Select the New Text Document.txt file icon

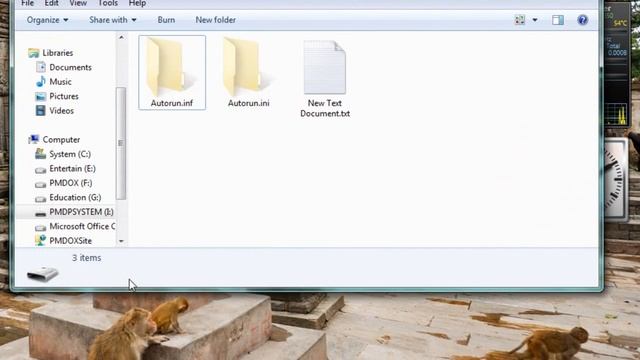click(324, 67)
